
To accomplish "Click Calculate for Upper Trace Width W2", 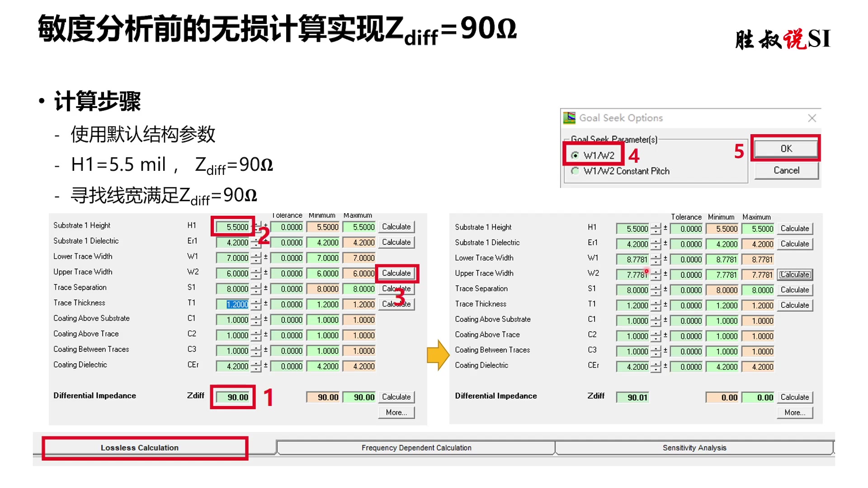I will (x=396, y=273).
